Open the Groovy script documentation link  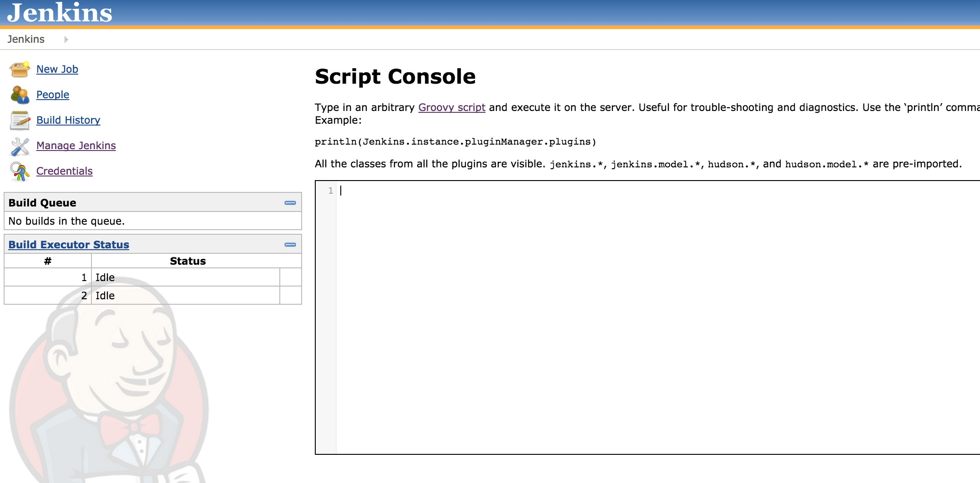coord(452,107)
